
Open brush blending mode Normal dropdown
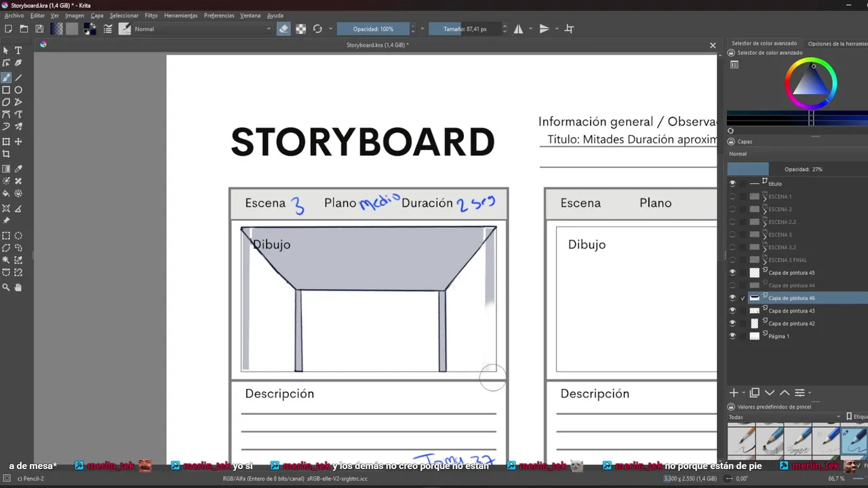(202, 29)
